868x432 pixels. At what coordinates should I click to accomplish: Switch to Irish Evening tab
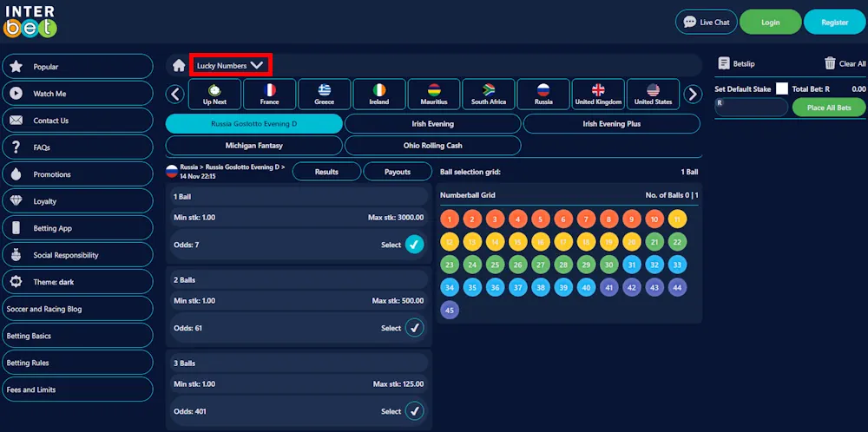pyautogui.click(x=433, y=124)
